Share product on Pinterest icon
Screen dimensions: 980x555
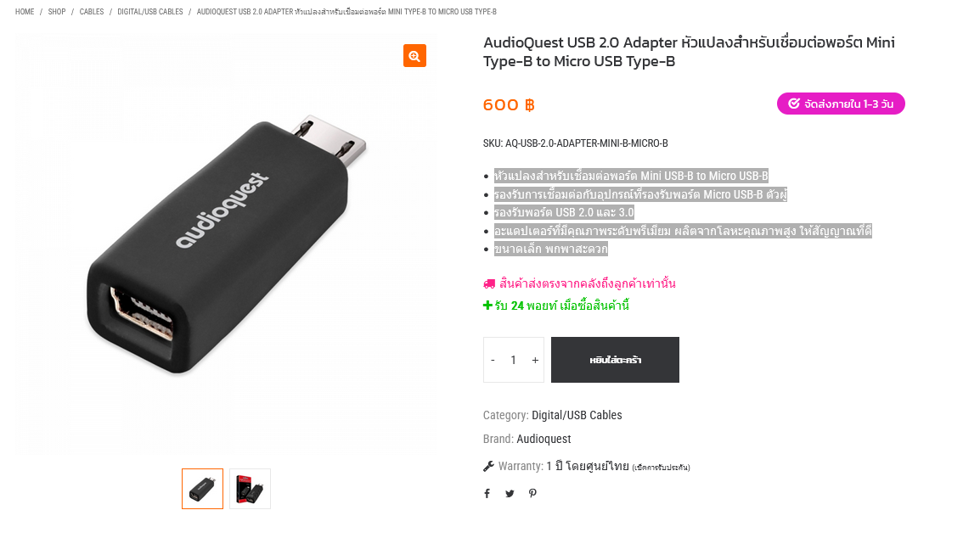tap(532, 493)
